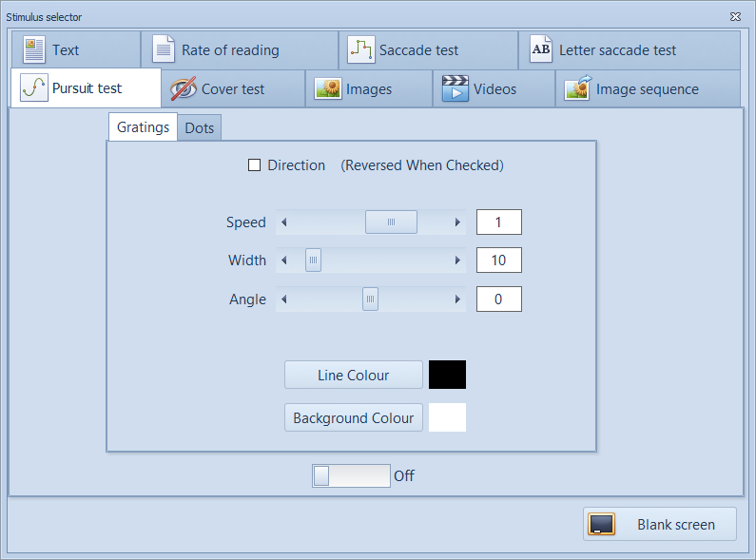Viewport: 756px width, 560px height.
Task: Click the Blank screen button
Action: coord(659,525)
